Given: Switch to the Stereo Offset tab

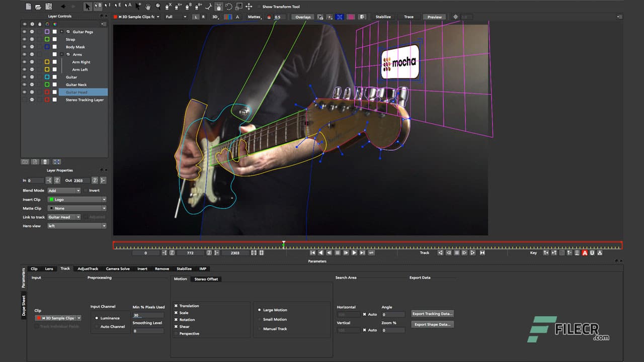Looking at the screenshot, I should point(206,279).
